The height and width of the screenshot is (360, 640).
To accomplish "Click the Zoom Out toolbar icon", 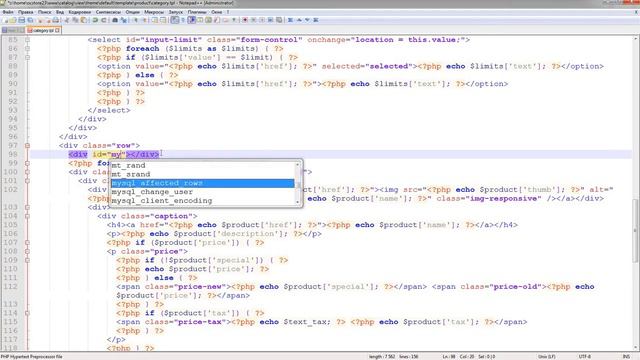I will click(144, 20).
